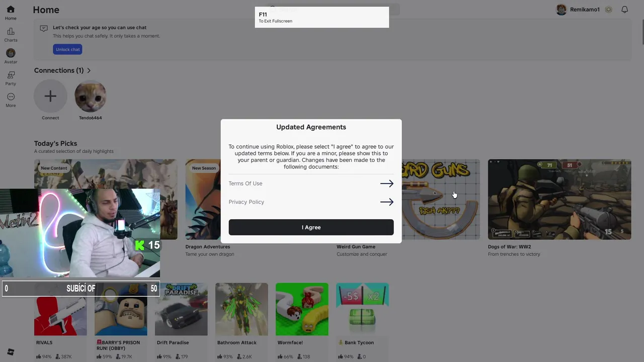The image size is (644, 362).
Task: Click the Updated Agreements dialog title
Action: pyautogui.click(x=311, y=127)
